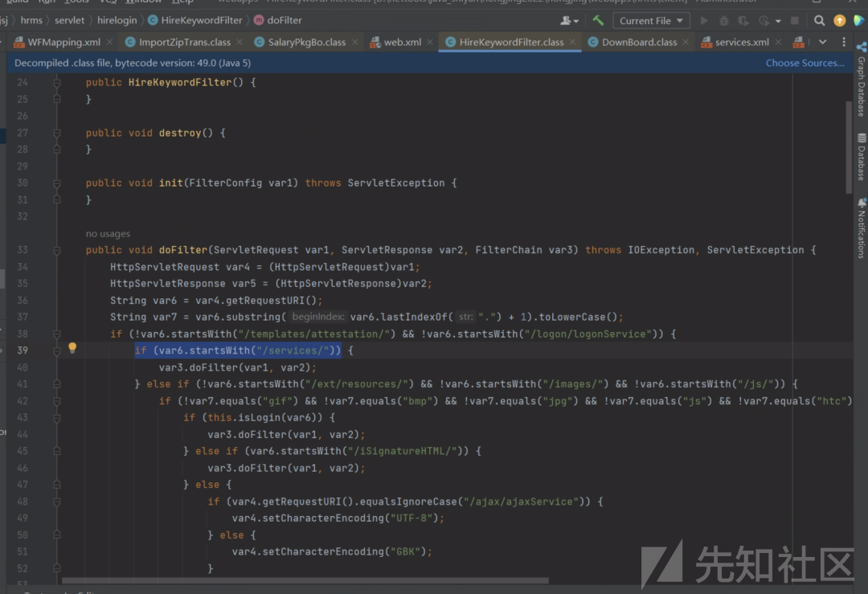This screenshot has width=868, height=594.
Task: Click the orange IDE update arrow icon
Action: (x=839, y=20)
